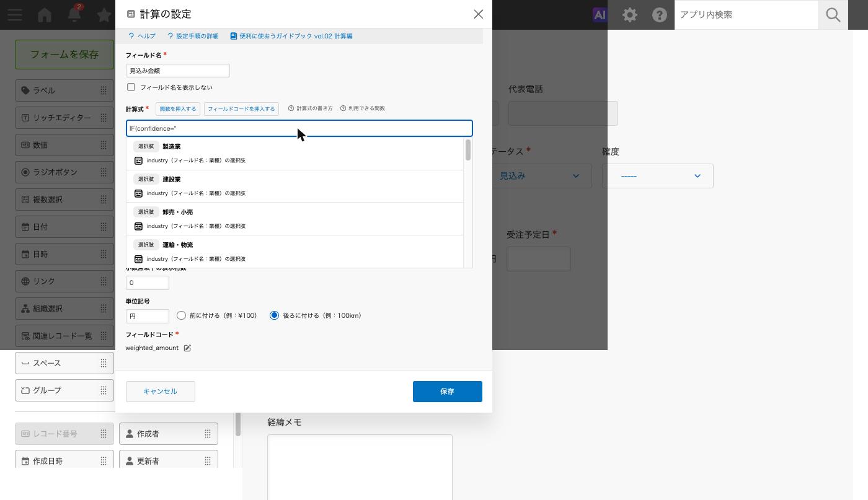Click the decimal places input field
This screenshot has width=868, height=500.
point(148,283)
